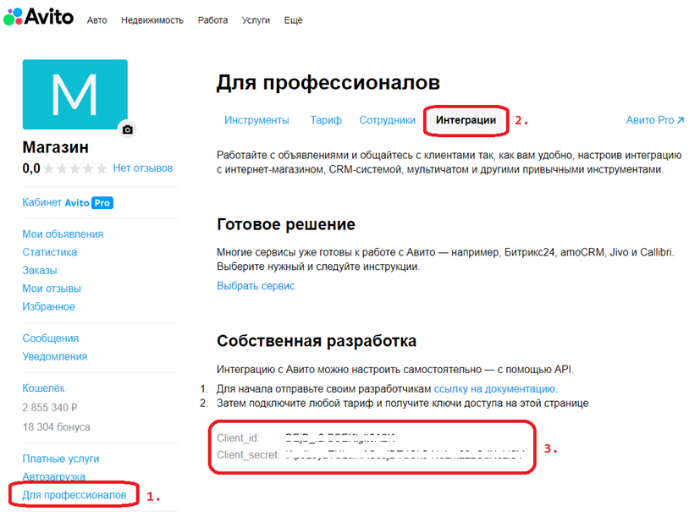
Task: Open Кабинет Avito Pro in sidebar
Action: 66,202
